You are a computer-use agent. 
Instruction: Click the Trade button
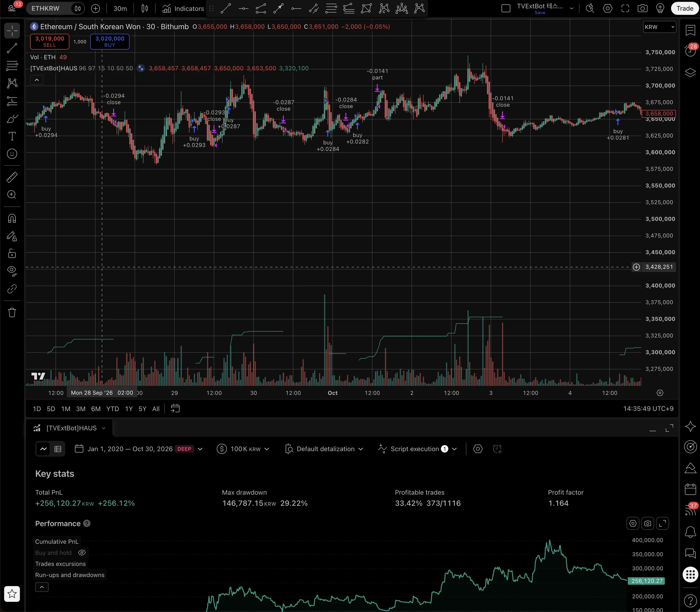pyautogui.click(x=685, y=8)
